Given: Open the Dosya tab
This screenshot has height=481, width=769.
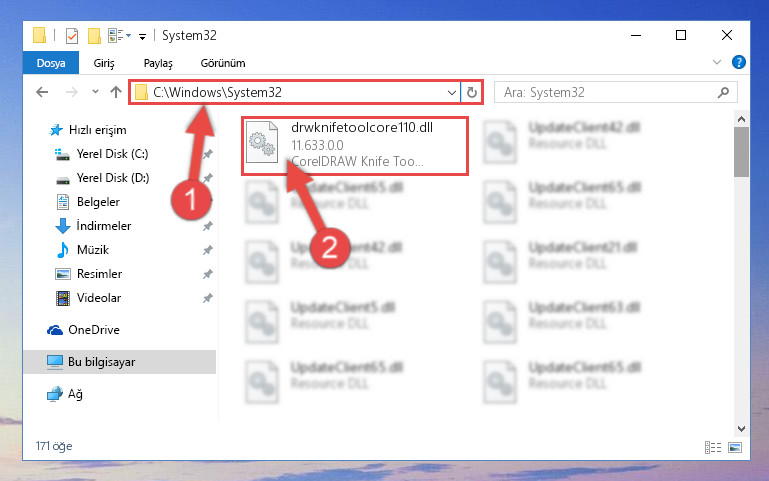Looking at the screenshot, I should [51, 63].
